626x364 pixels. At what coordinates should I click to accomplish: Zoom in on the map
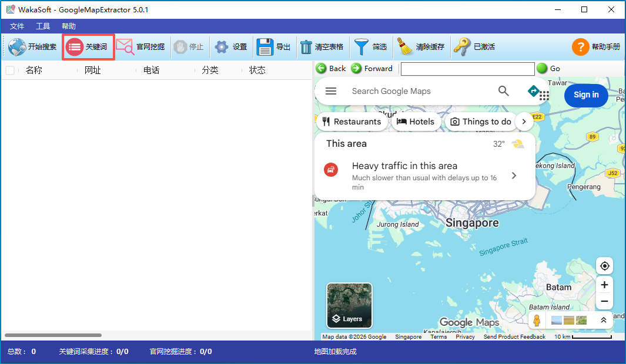tap(604, 285)
